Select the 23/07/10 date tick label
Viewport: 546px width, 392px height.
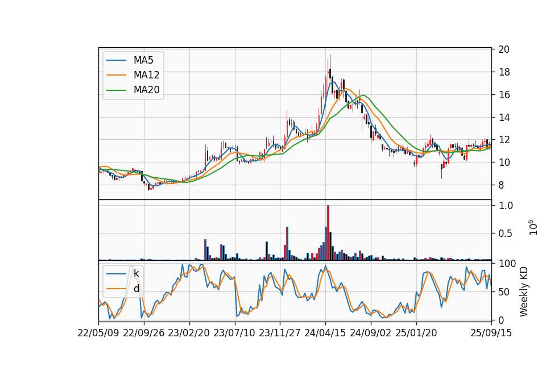[x=234, y=333]
